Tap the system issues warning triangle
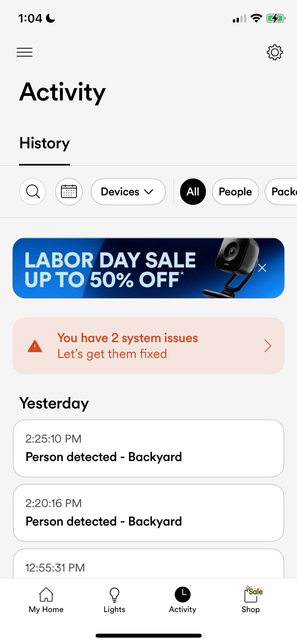 [x=35, y=346]
